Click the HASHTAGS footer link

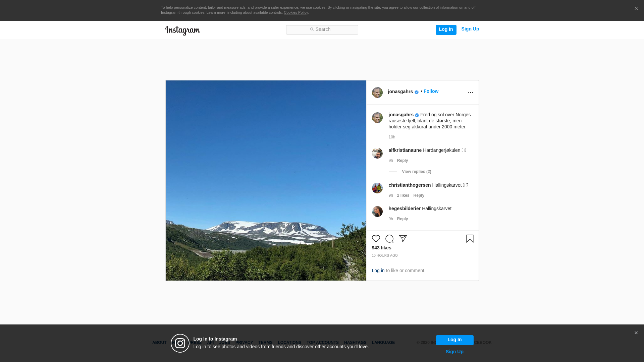point(355,343)
